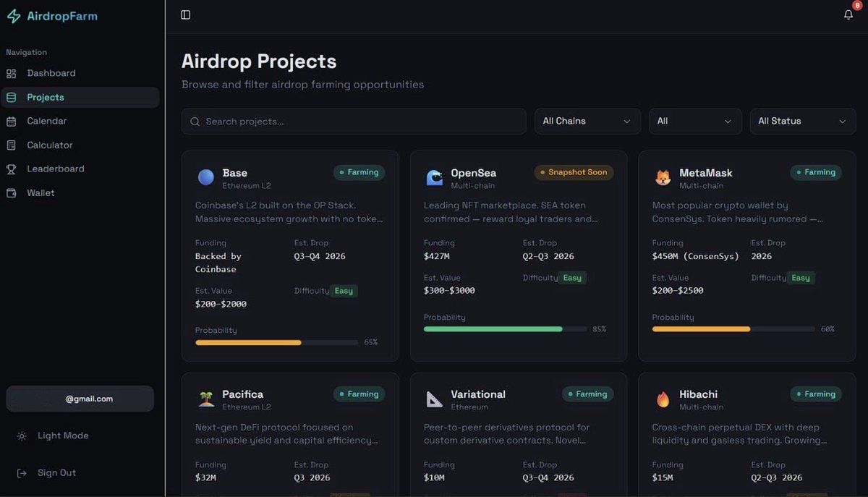
Task: Click the gmail.com account button
Action: click(80, 399)
